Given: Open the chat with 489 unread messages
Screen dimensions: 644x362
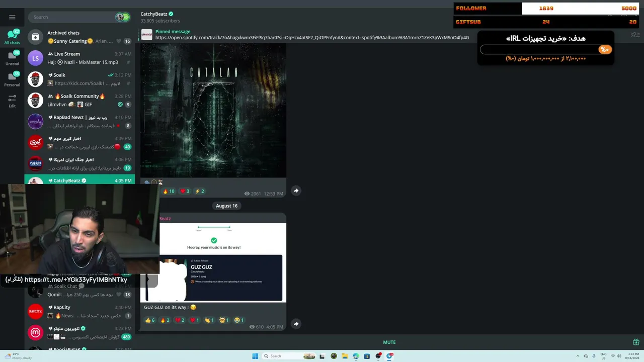Looking at the screenshot, I should [x=79, y=332].
